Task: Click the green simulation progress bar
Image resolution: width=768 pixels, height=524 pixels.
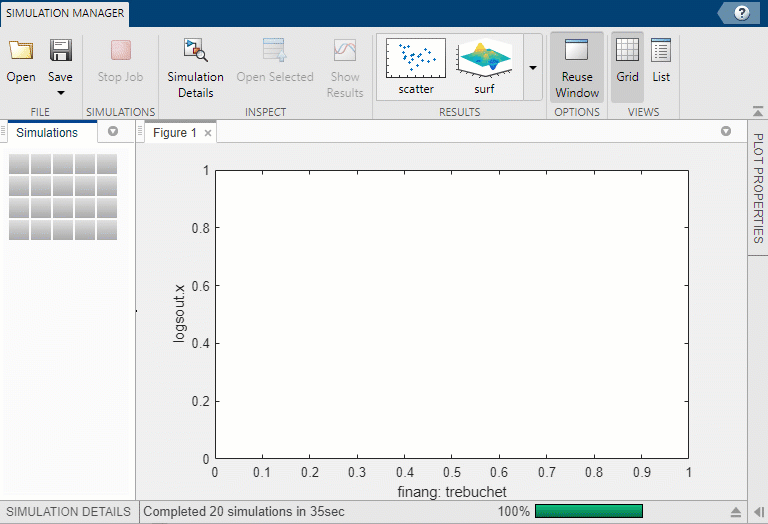Action: (x=588, y=512)
